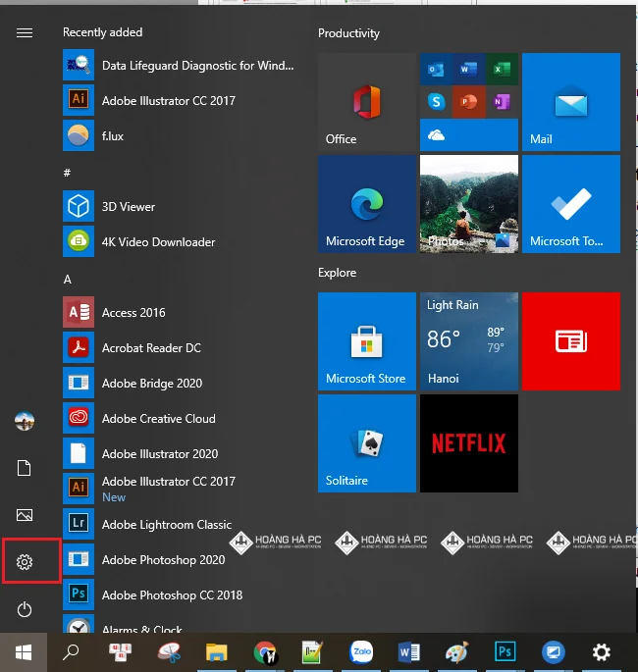This screenshot has height=672, width=638.
Task: Open the Microsoft Store tile
Action: [x=367, y=341]
